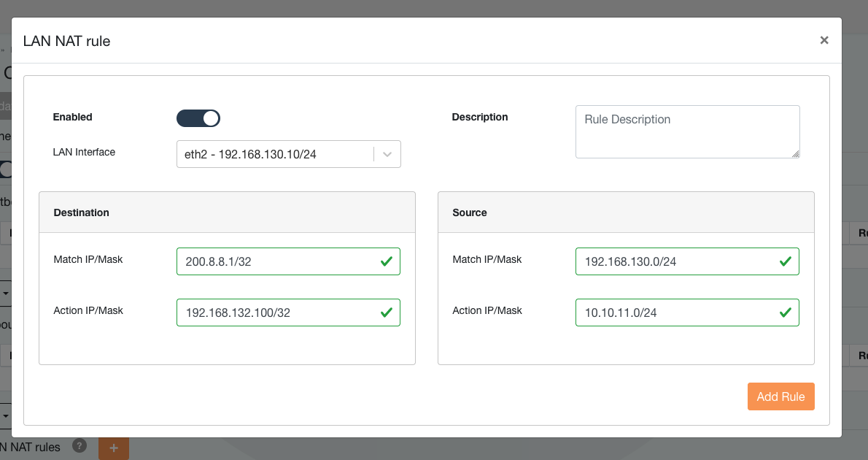Click the Destination panel header

pos(227,212)
